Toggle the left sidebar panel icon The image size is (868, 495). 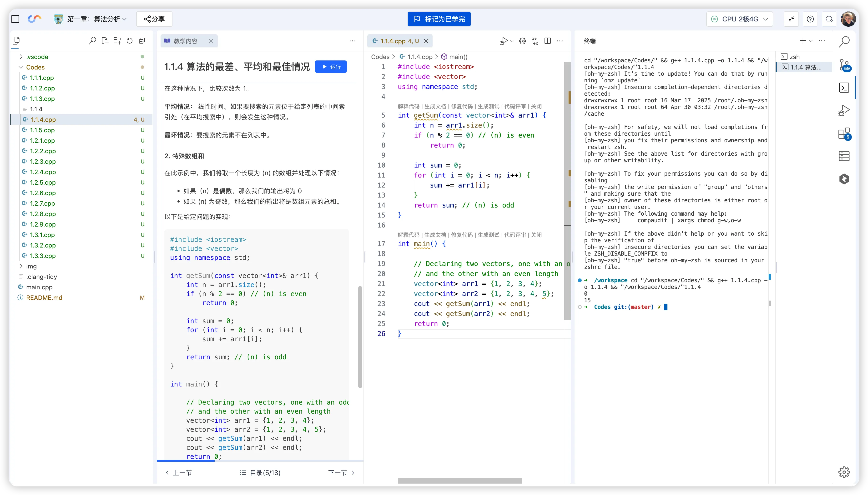[x=15, y=19]
